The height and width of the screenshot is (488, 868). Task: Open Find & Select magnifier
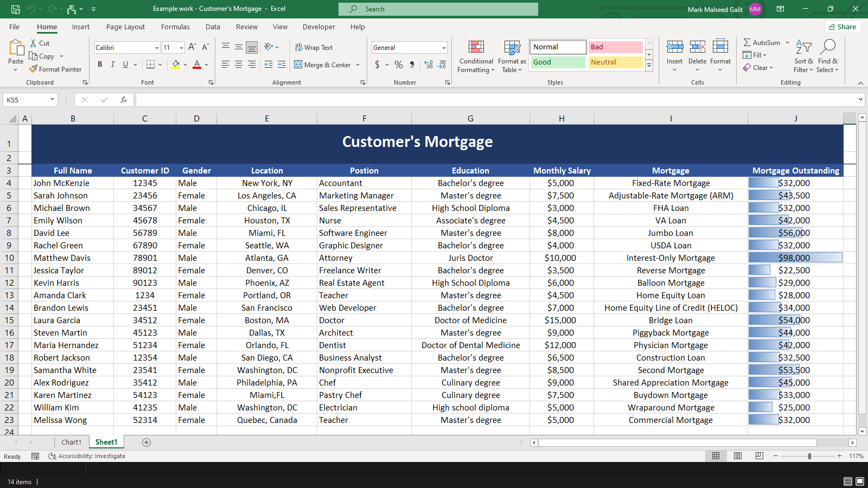pos(828,56)
